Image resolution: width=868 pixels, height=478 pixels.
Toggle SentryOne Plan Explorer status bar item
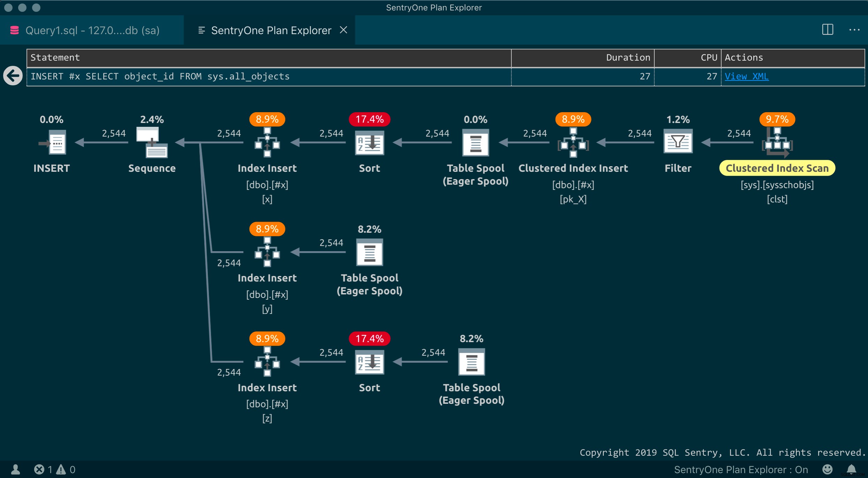741,469
